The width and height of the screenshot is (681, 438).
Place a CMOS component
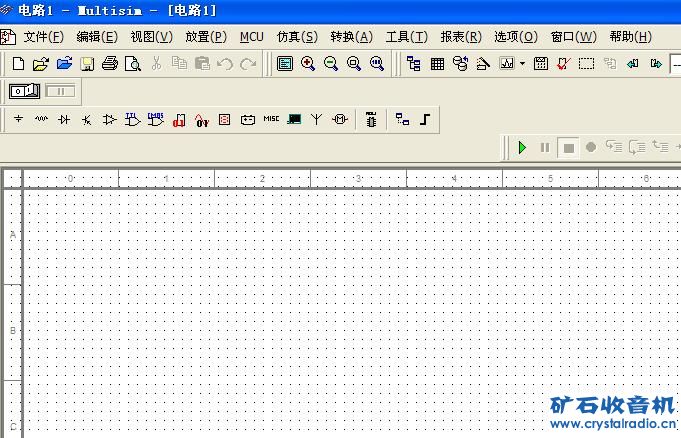[155, 119]
